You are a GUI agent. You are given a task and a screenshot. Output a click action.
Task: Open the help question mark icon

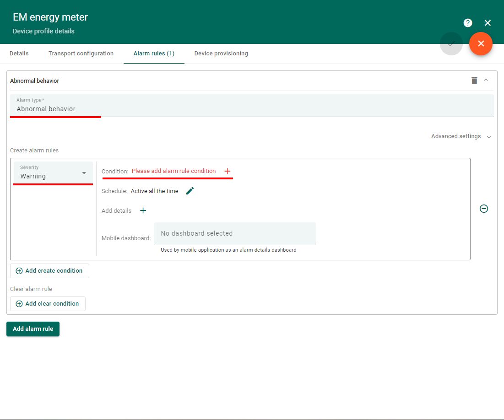coord(468,23)
